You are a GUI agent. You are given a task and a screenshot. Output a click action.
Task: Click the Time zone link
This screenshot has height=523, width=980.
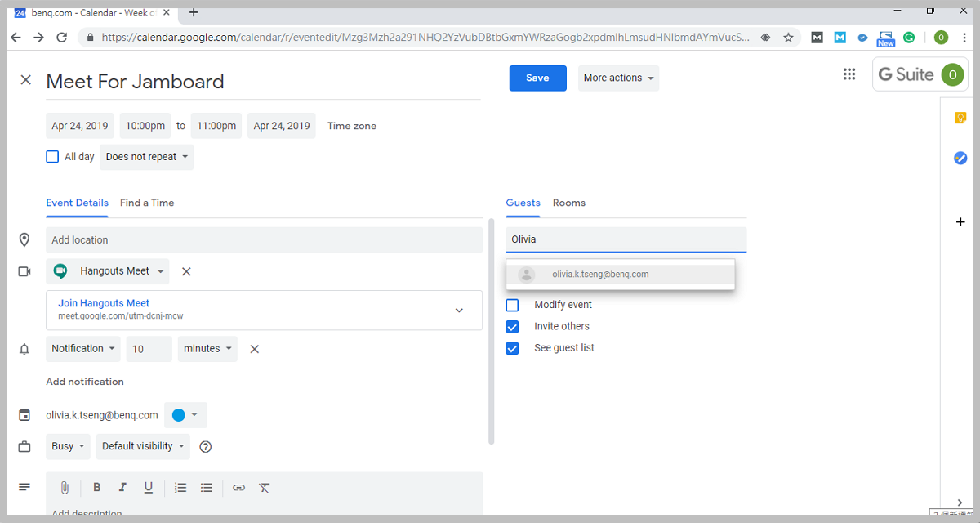(352, 126)
